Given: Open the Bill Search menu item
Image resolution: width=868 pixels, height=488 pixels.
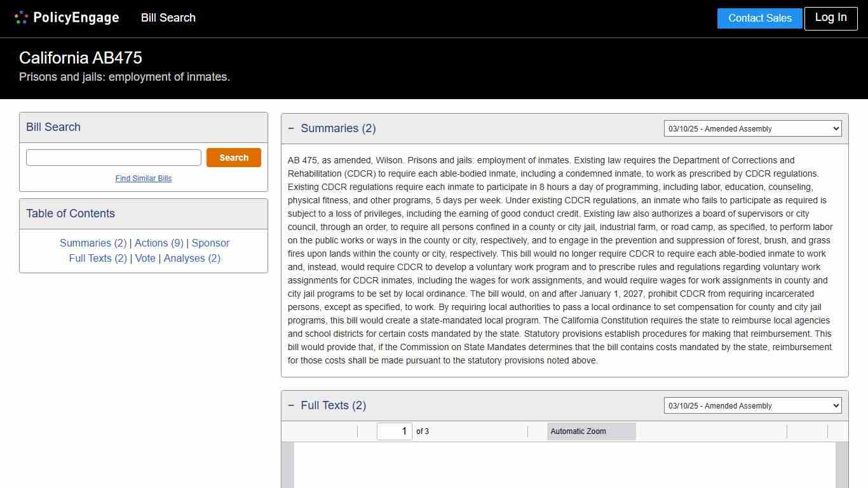Looking at the screenshot, I should (168, 18).
